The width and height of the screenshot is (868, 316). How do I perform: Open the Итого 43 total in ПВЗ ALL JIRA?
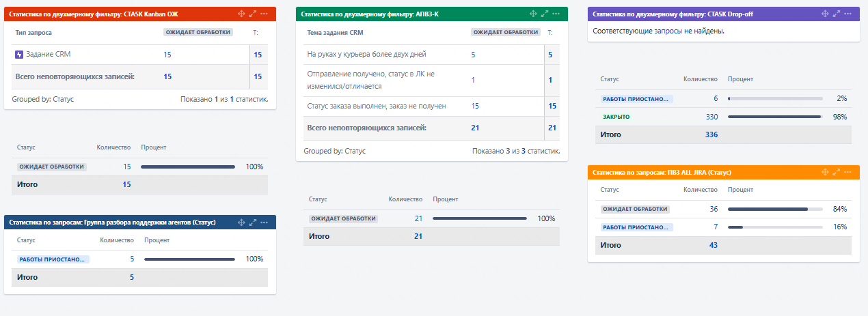click(714, 244)
